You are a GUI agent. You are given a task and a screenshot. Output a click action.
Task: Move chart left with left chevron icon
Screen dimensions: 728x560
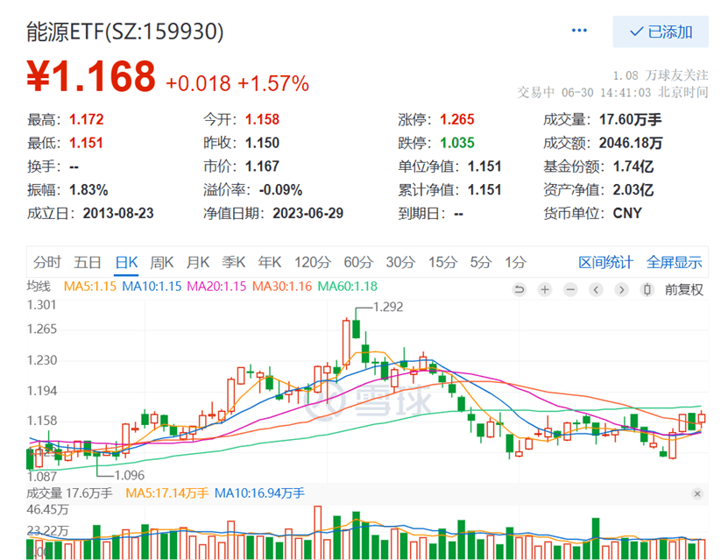(596, 290)
